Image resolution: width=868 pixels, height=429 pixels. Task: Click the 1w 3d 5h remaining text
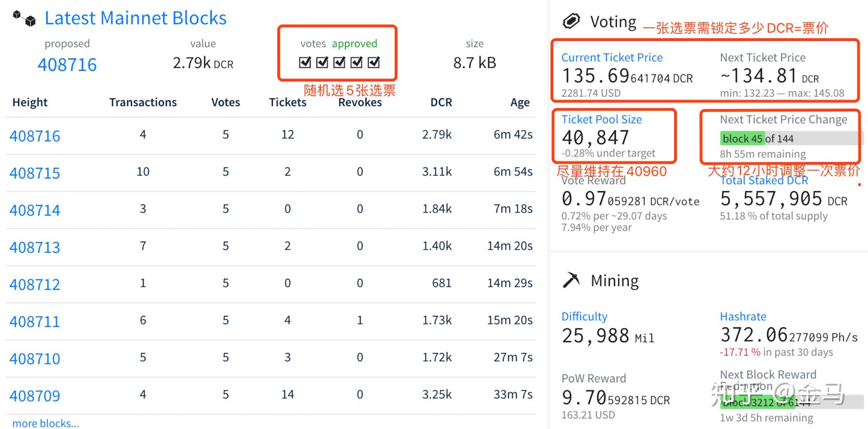tap(766, 418)
